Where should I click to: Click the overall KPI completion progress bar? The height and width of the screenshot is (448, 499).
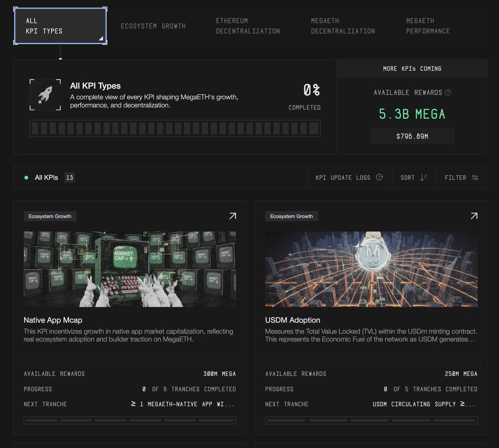(x=175, y=129)
